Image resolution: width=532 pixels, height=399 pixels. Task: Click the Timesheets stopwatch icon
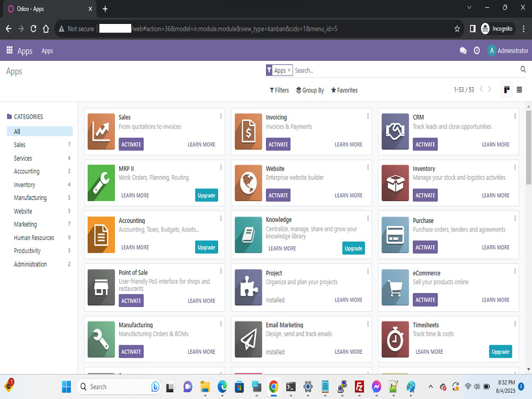point(395,339)
